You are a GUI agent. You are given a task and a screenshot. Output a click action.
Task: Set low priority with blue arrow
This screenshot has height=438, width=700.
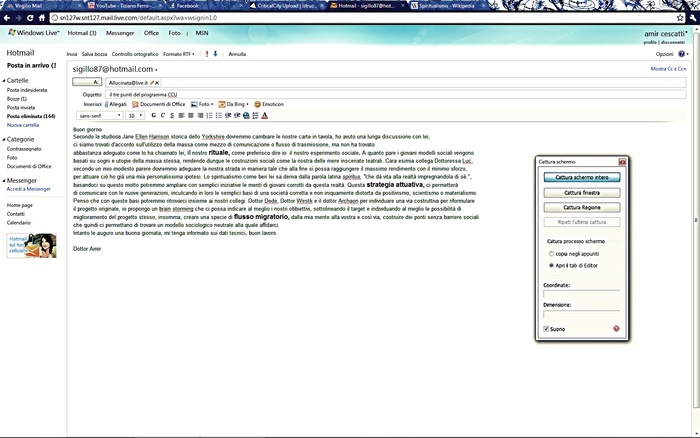coord(215,54)
